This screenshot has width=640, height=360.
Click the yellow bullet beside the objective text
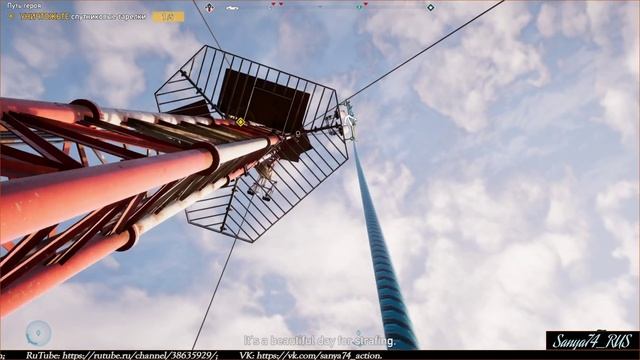click(x=12, y=16)
